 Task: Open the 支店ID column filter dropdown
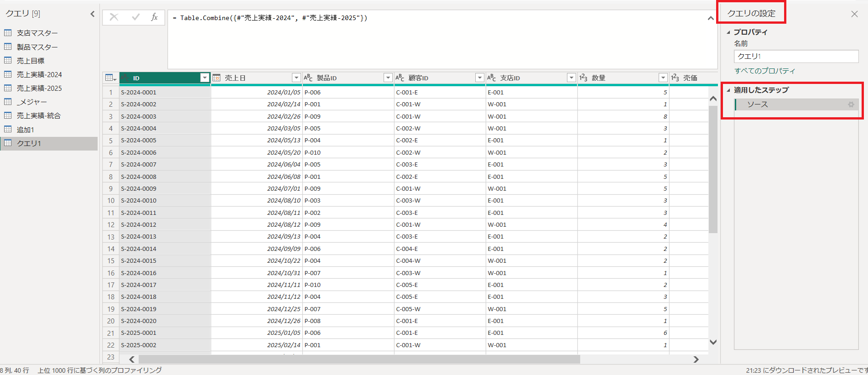571,78
